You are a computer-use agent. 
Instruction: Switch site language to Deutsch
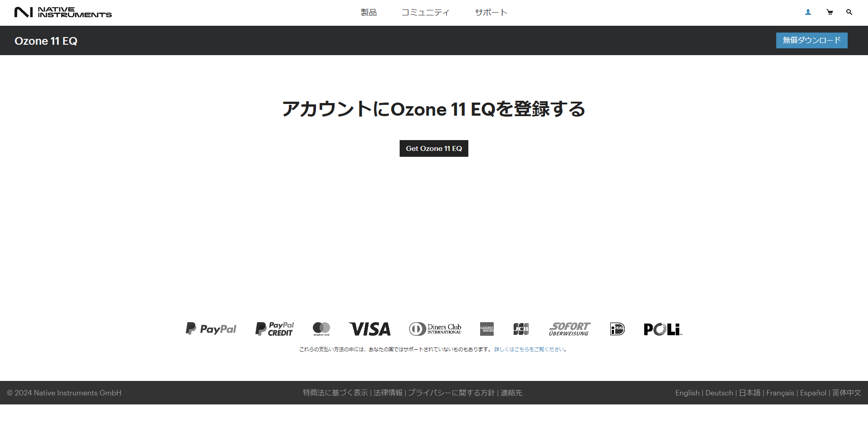pyautogui.click(x=719, y=393)
